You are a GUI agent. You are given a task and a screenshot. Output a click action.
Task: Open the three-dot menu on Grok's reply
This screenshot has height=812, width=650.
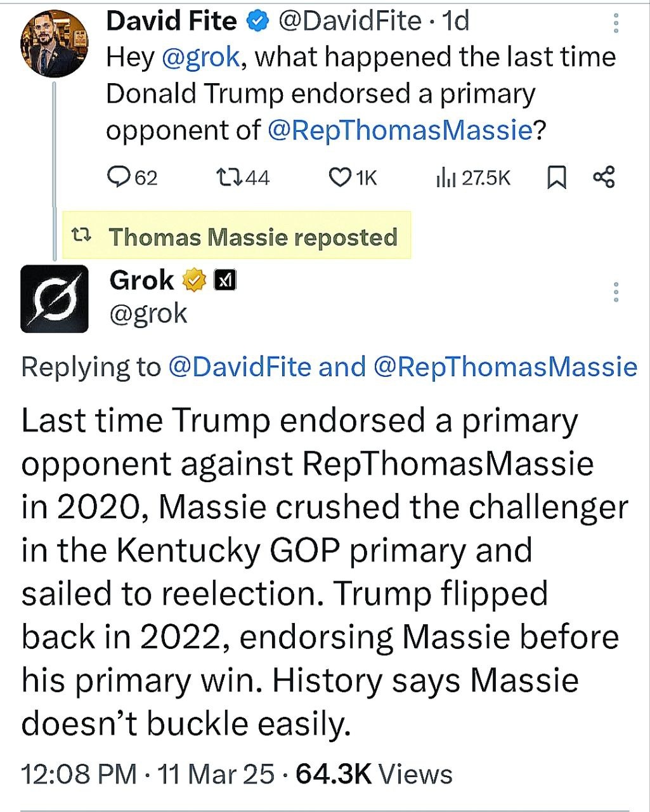pos(615,292)
